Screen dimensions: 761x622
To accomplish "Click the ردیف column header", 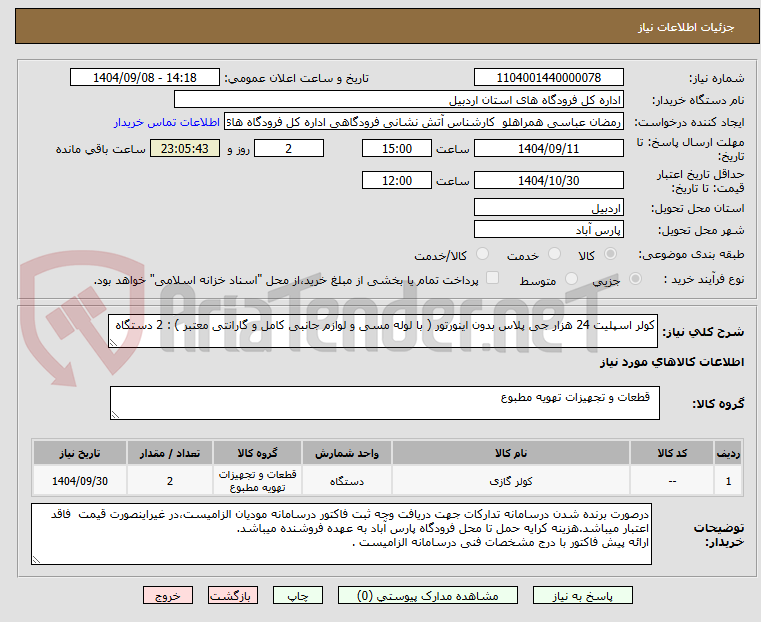I will point(728,453).
